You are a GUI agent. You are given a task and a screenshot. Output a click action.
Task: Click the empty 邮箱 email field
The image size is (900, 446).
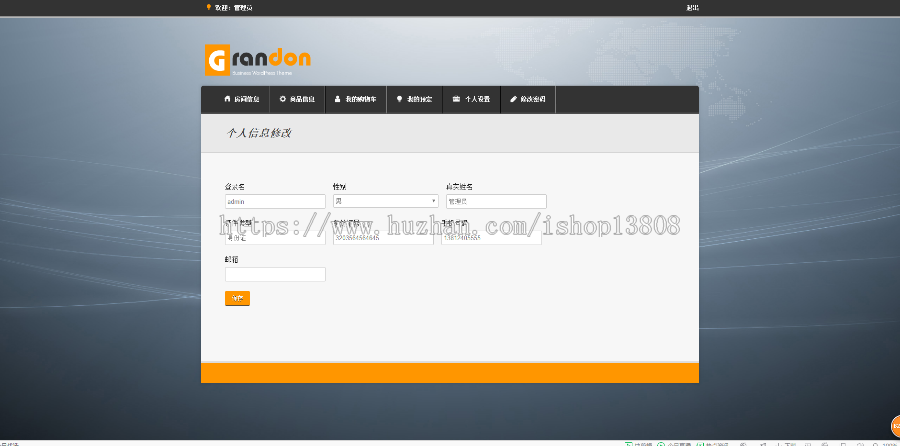coord(275,274)
